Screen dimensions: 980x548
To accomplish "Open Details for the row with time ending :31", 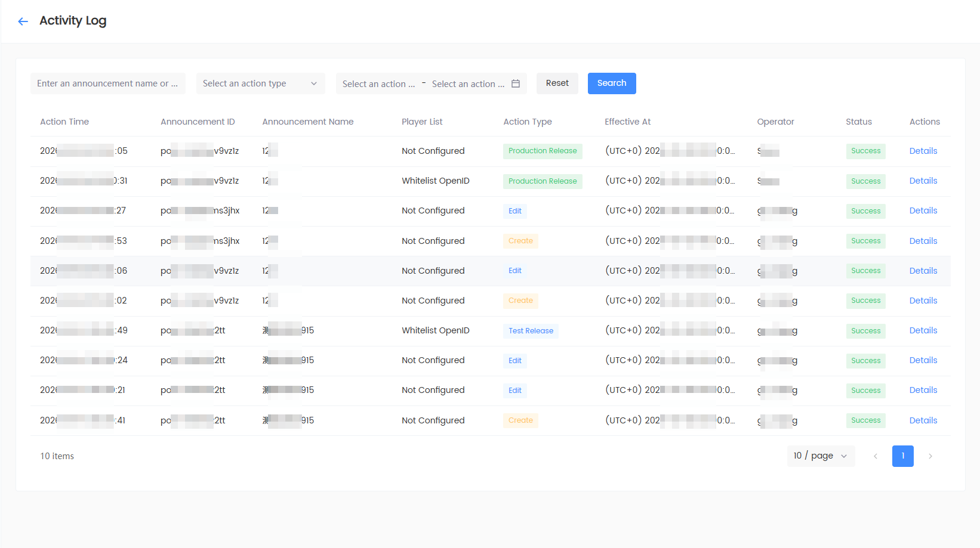I will tap(923, 181).
